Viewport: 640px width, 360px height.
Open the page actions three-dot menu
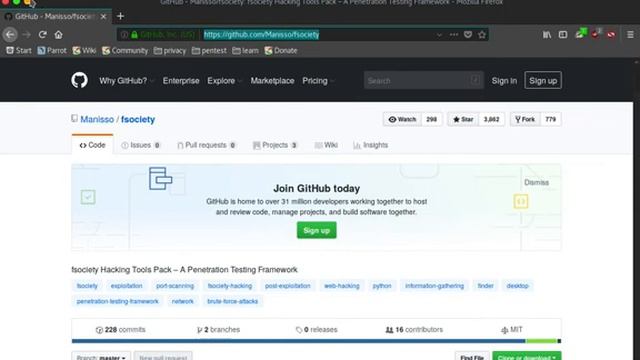[453, 35]
